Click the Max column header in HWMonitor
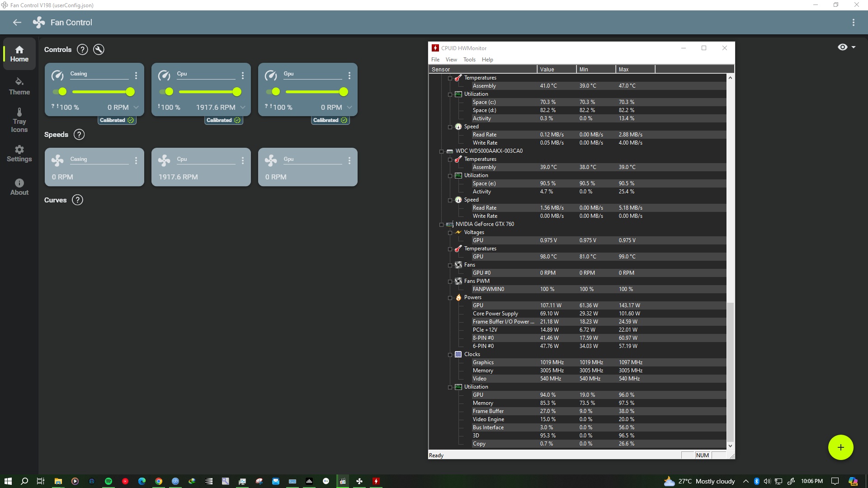This screenshot has width=868, height=488. click(x=636, y=69)
